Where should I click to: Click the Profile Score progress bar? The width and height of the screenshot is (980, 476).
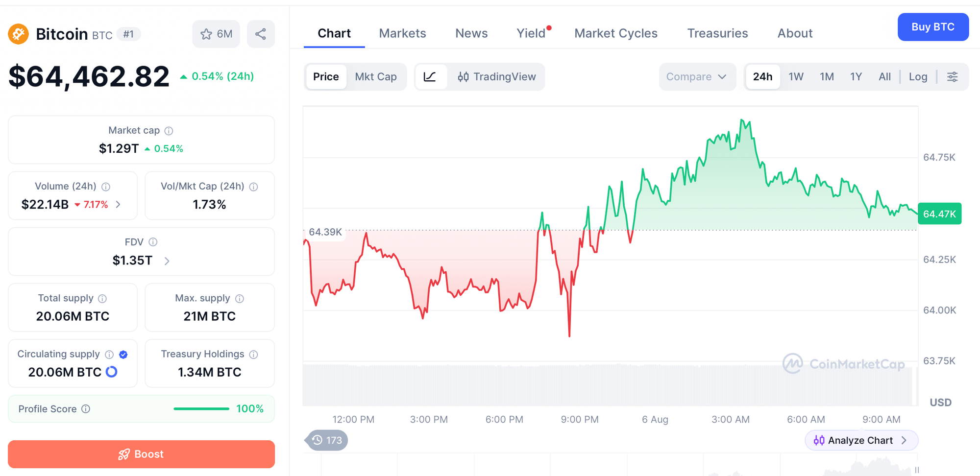201,409
